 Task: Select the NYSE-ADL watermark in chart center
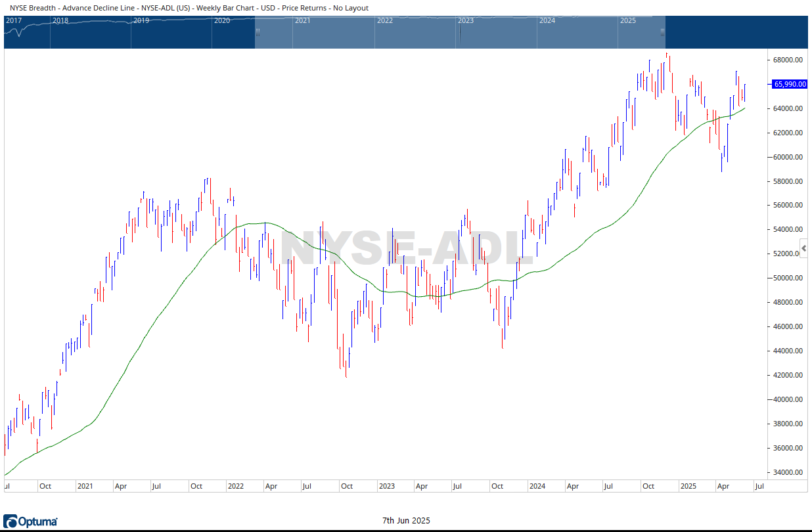pyautogui.click(x=407, y=250)
